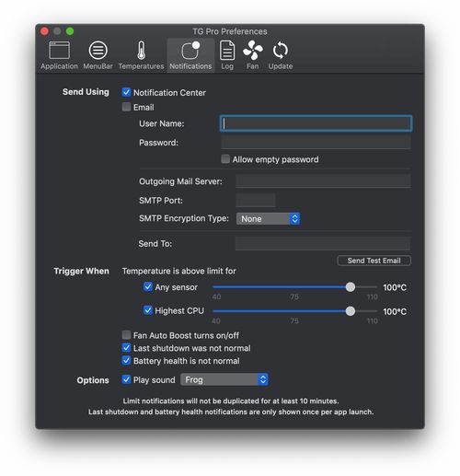The width and height of the screenshot is (460, 476).
Task: Open the Fan preferences pane
Action: click(253, 55)
